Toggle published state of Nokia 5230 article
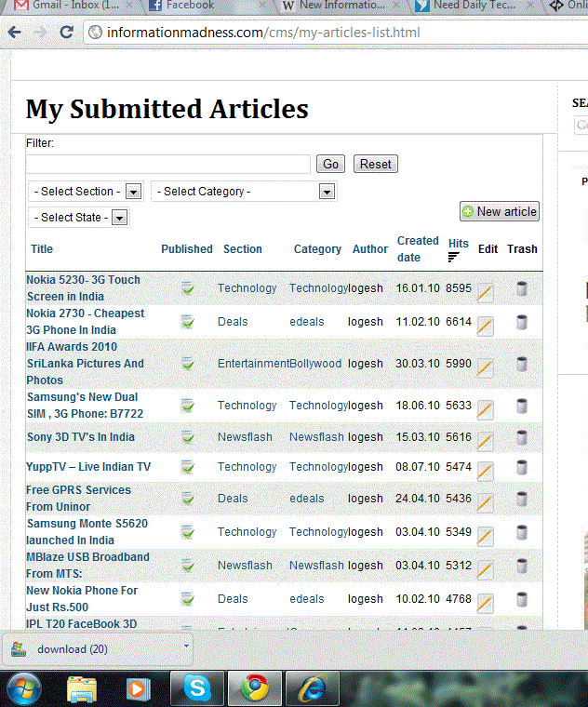 (x=188, y=288)
